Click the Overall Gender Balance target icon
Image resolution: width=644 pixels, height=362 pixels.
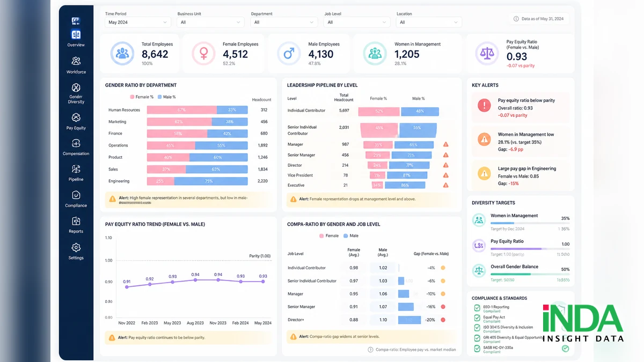point(479,271)
